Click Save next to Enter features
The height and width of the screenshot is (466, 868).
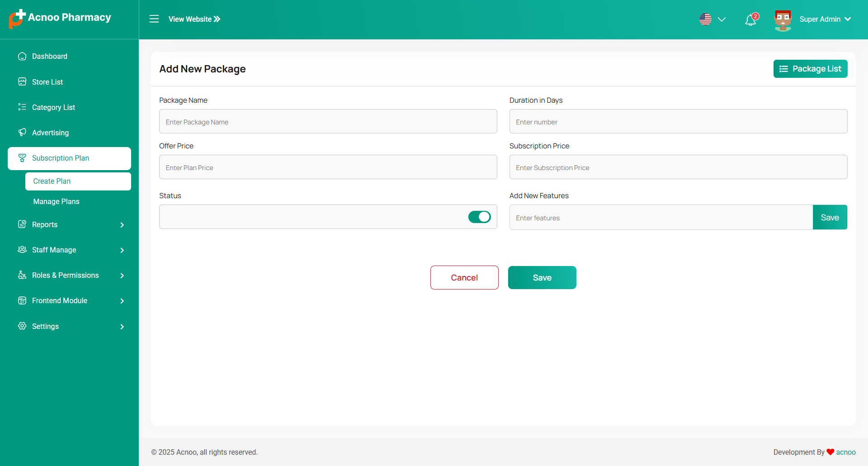830,218
